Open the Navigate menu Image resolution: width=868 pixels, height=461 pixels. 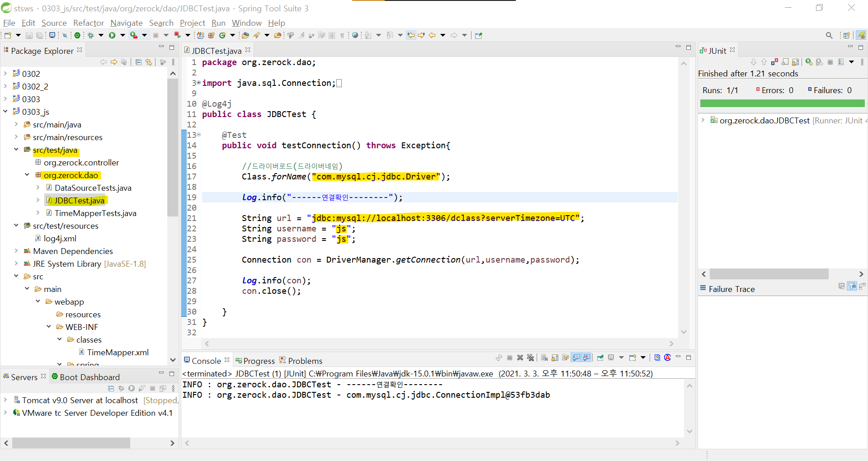126,23
